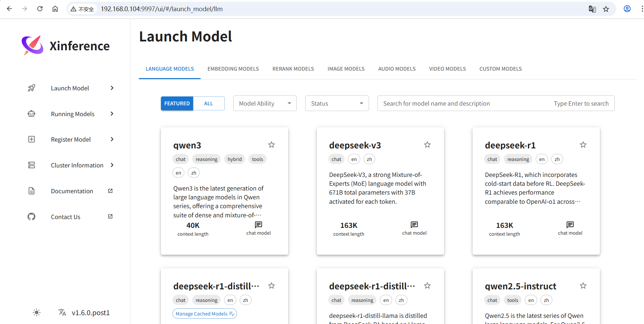This screenshot has height=324, width=644.
Task: Favorite the qwen2.5-instruct model star
Action: 583,286
